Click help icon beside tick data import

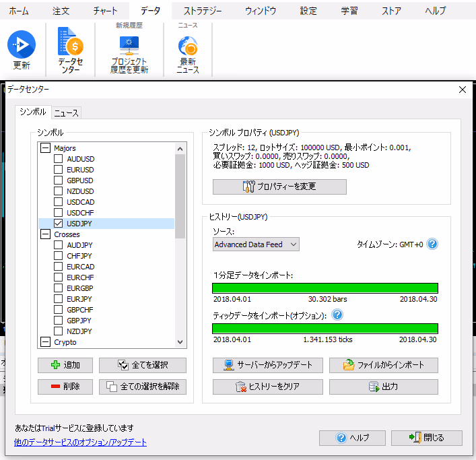point(337,315)
